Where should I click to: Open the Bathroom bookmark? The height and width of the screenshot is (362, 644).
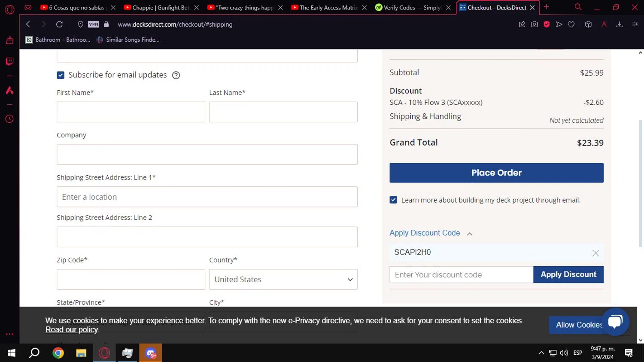click(58, 40)
